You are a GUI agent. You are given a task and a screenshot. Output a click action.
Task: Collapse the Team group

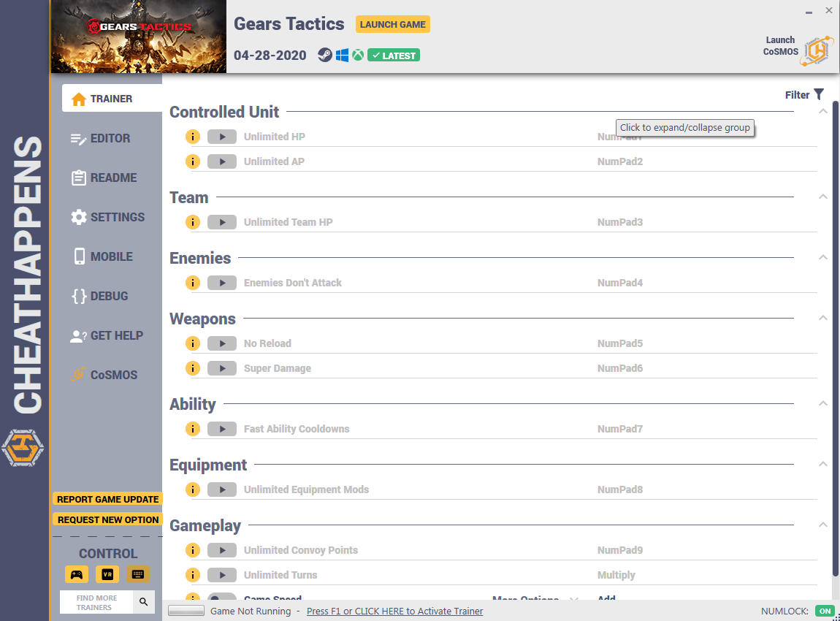pos(823,197)
